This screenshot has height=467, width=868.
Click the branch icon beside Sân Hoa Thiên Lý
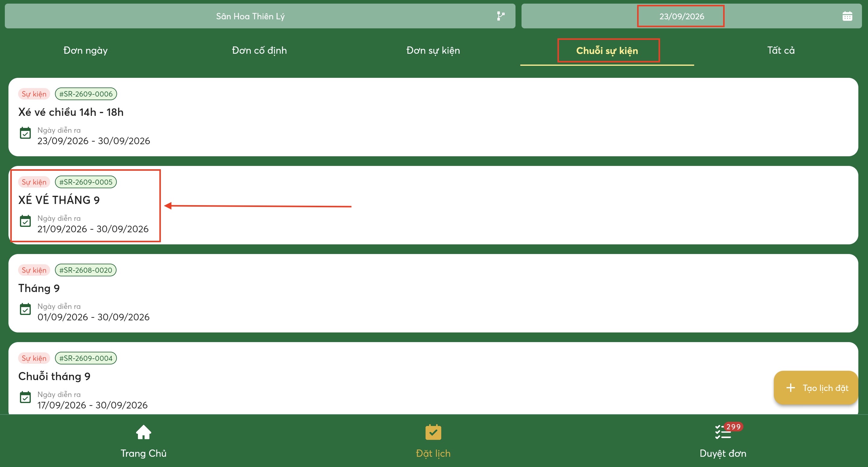(501, 16)
